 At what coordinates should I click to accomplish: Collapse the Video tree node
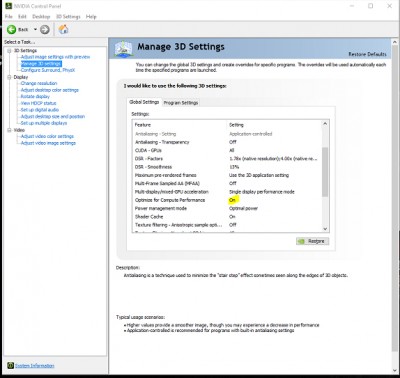tap(9, 130)
